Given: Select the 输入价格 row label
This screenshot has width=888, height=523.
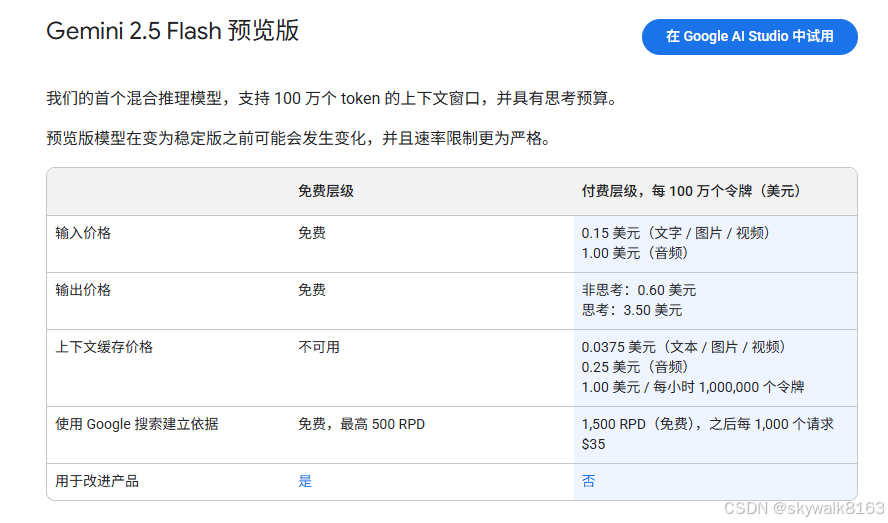Looking at the screenshot, I should point(83,233).
